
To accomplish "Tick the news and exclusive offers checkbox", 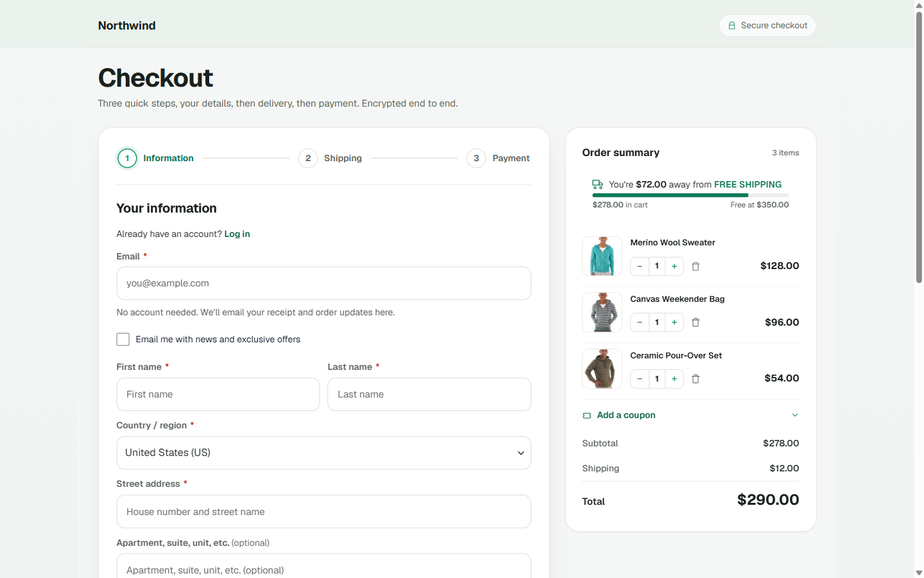I will (x=123, y=339).
